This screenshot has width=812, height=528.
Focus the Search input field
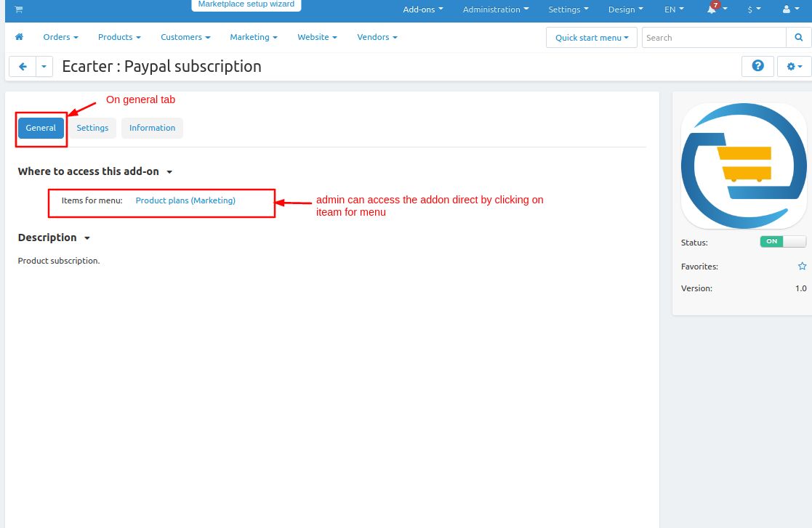coord(714,37)
